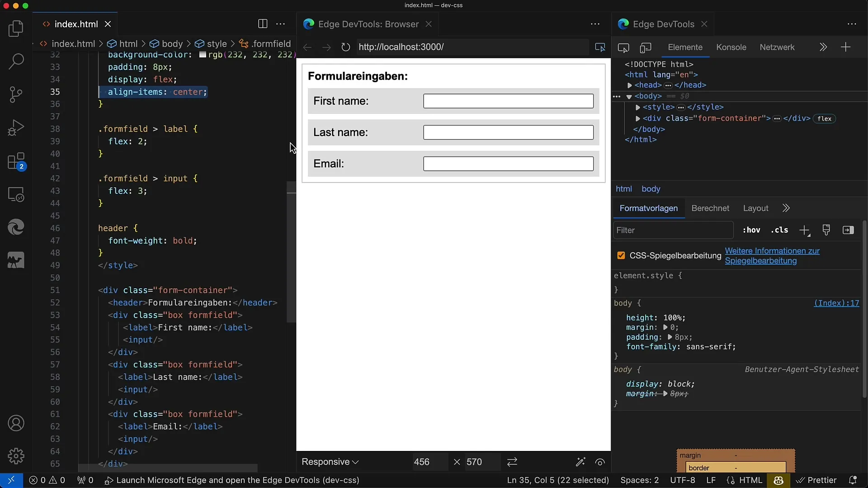
Task: Open the Microsoft Edge Tools view
Action: tap(16, 227)
